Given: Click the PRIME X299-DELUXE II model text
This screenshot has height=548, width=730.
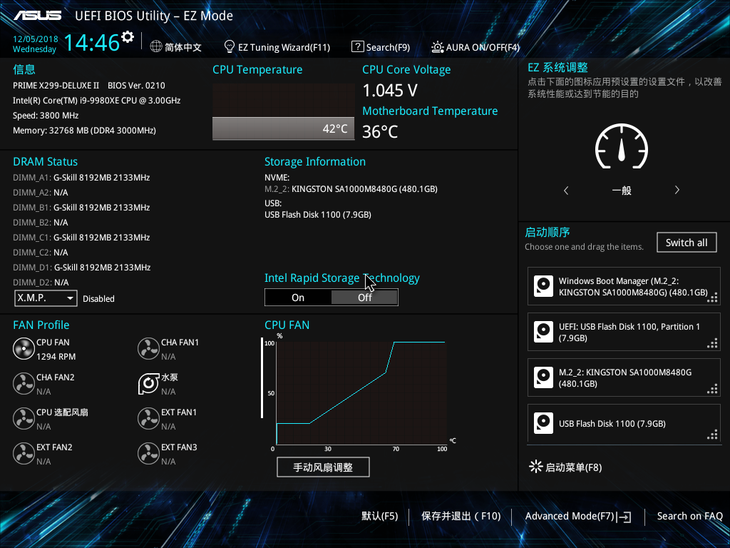Looking at the screenshot, I should (x=56, y=85).
